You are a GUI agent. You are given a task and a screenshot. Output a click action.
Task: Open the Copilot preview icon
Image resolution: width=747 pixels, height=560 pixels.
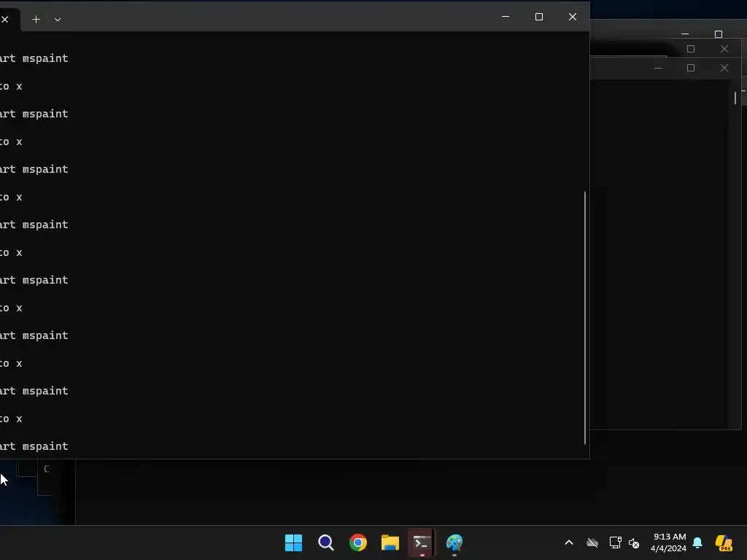click(x=724, y=542)
